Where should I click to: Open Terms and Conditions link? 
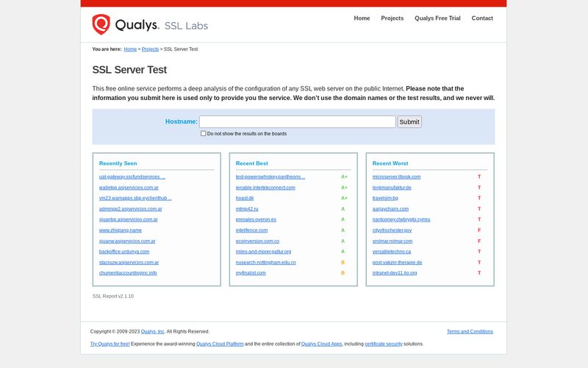(x=470, y=332)
